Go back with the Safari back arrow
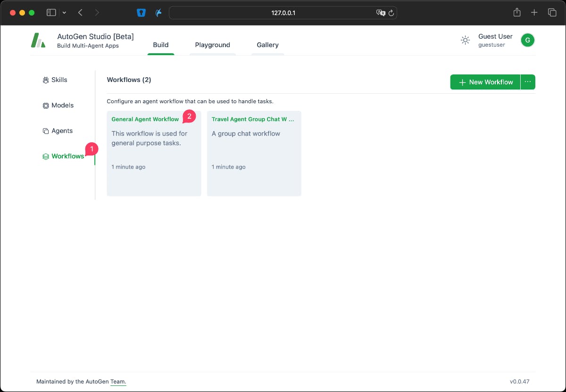Image resolution: width=566 pixels, height=392 pixels. click(80, 13)
